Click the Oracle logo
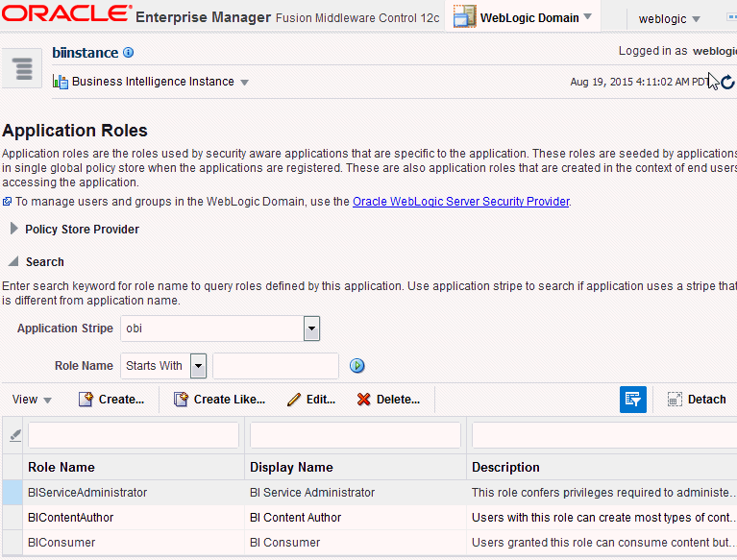Viewport: 737px width, 560px height. pos(66,14)
